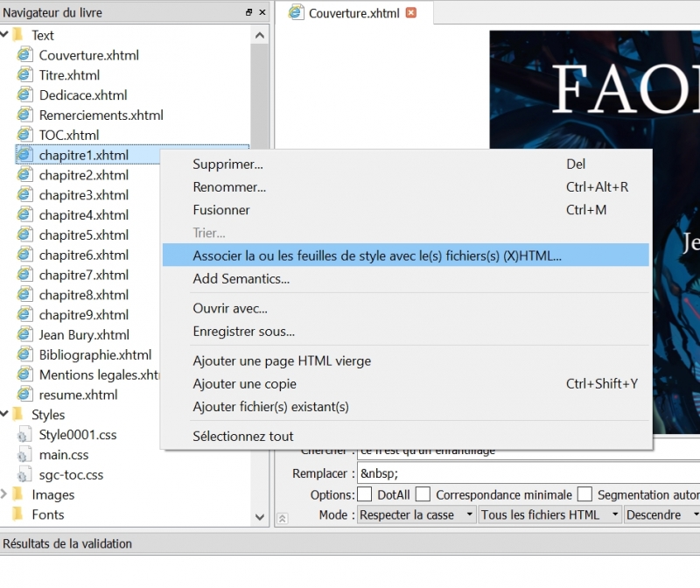Click the Remplacer text field
The height and width of the screenshot is (588, 700).
(x=525, y=473)
